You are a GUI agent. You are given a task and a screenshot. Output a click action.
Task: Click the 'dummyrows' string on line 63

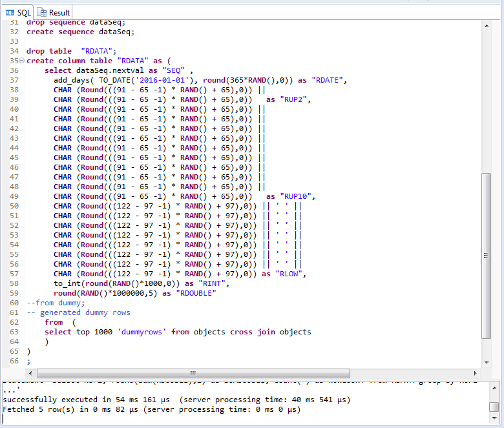[142, 332]
